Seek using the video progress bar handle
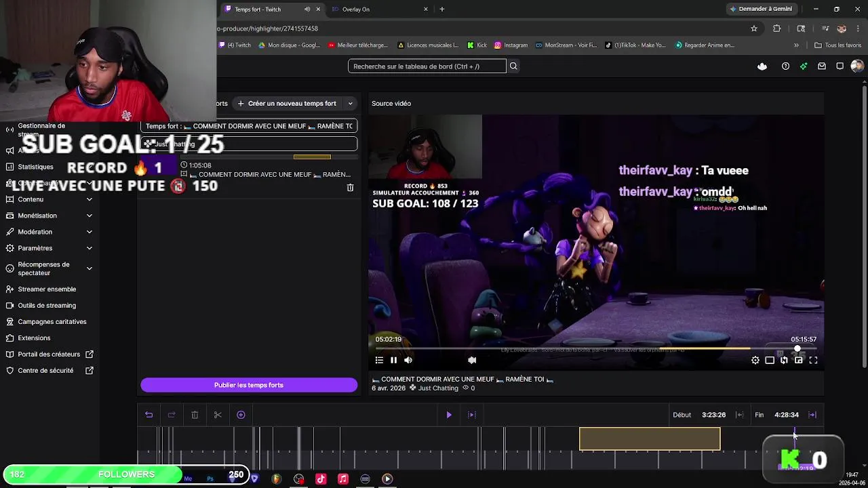868x488 pixels. (x=797, y=348)
